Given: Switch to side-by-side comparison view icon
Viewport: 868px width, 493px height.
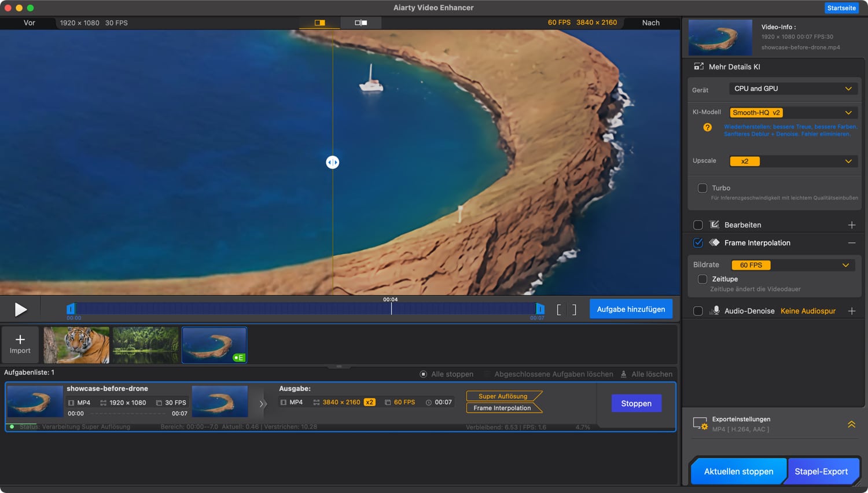Looking at the screenshot, I should pos(361,23).
